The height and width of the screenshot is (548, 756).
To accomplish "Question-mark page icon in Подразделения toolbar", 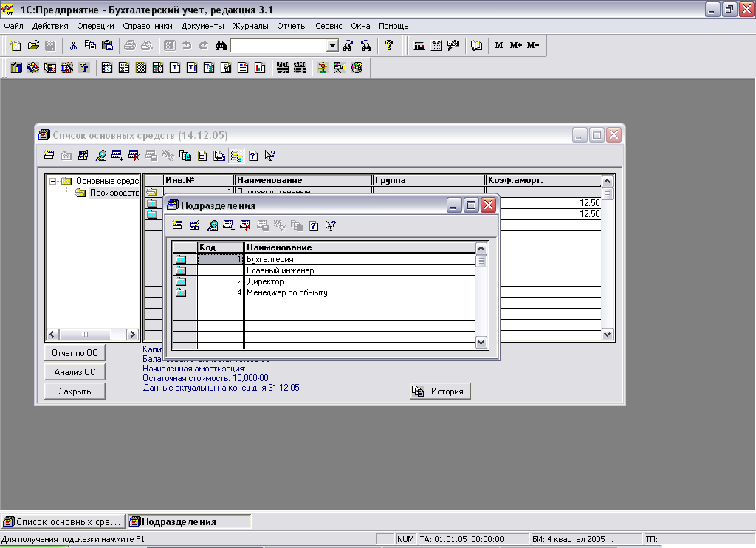I will [x=313, y=225].
